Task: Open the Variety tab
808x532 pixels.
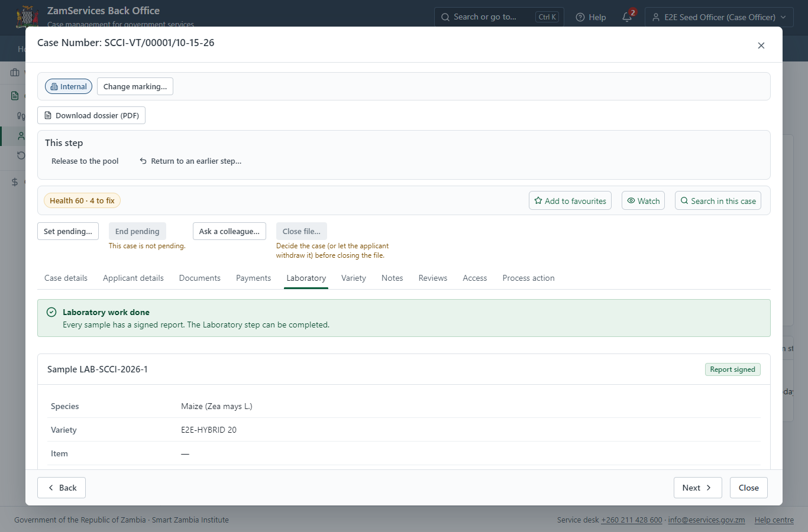Action: pyautogui.click(x=354, y=278)
